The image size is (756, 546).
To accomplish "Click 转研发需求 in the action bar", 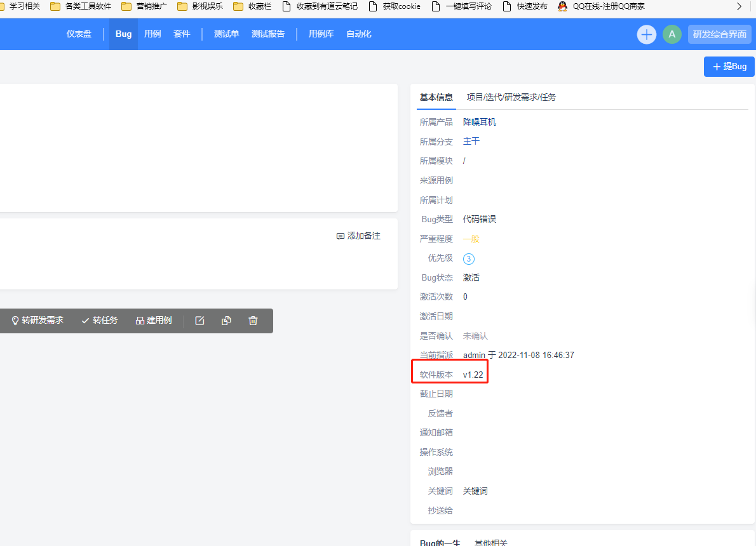I will click(x=37, y=321).
